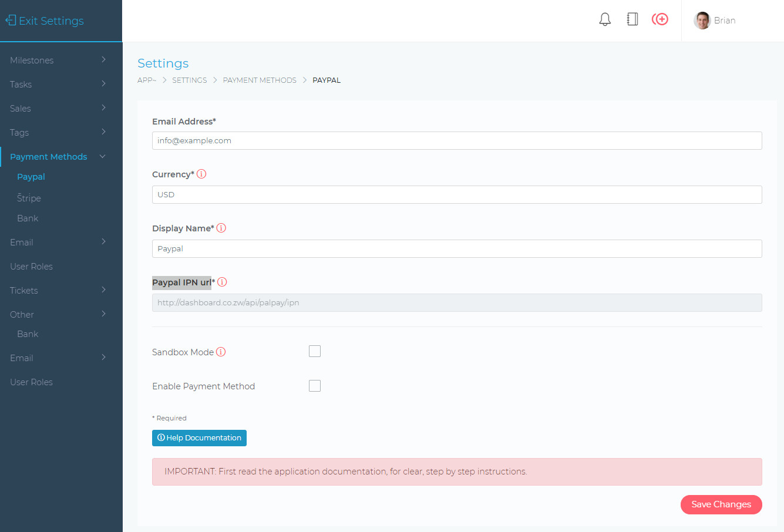Open the Help Documentation
This screenshot has width=784, height=532.
199,437
